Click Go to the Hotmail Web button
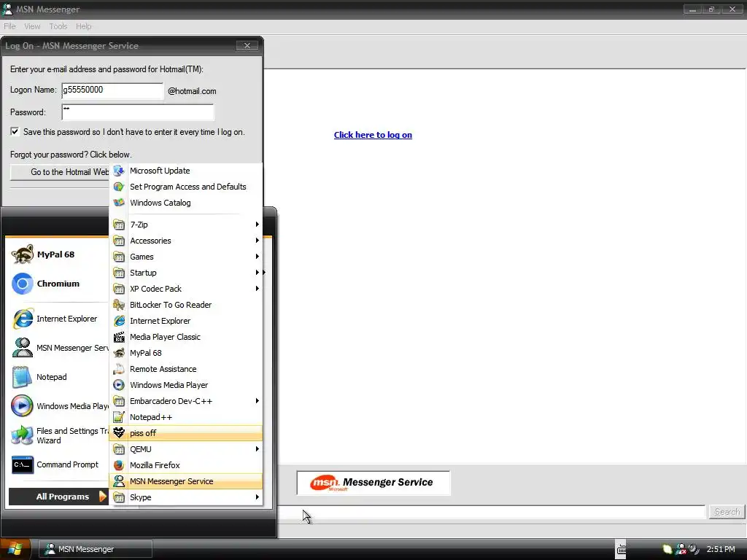The width and height of the screenshot is (747, 560). point(60,172)
